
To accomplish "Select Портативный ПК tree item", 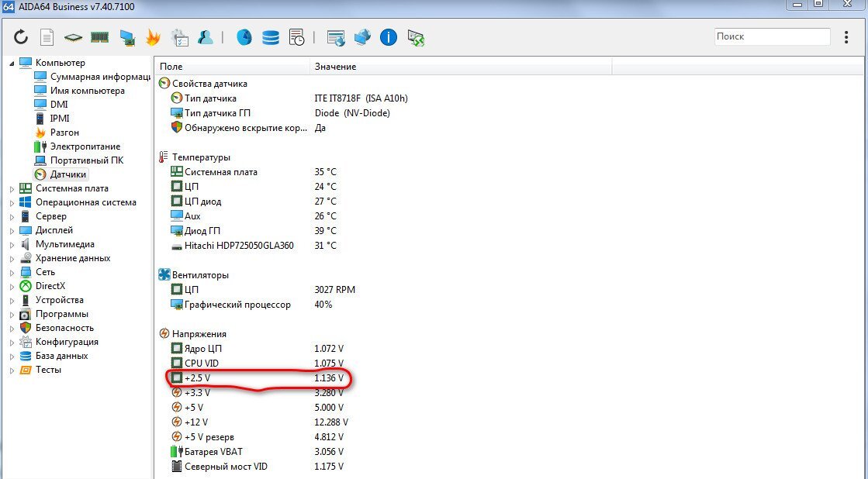I will coord(78,160).
